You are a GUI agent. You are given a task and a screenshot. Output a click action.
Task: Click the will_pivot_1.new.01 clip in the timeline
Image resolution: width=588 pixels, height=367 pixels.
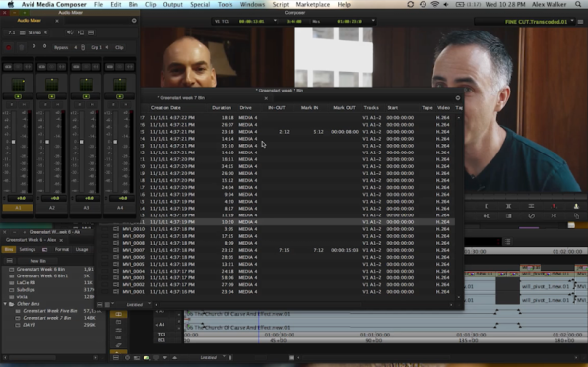pyautogui.click(x=546, y=286)
